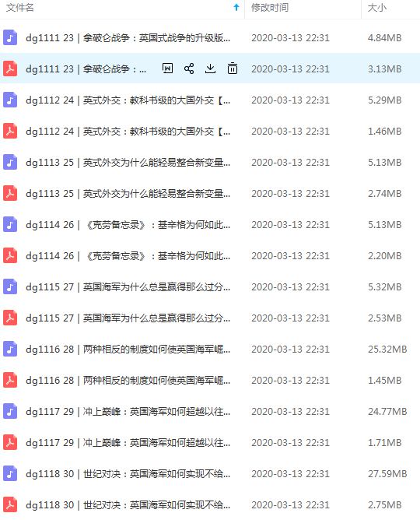The height and width of the screenshot is (520, 420).
Task: Sort by 大小 column header
Action: pos(377,7)
